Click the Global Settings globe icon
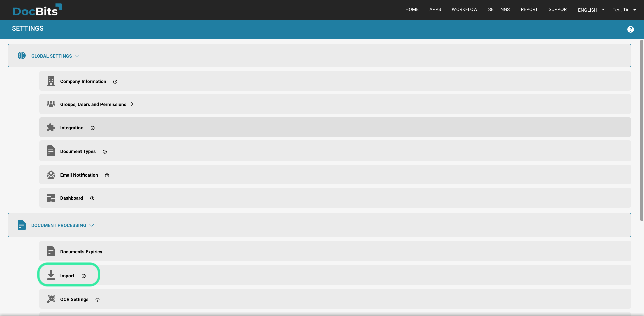 (22, 56)
